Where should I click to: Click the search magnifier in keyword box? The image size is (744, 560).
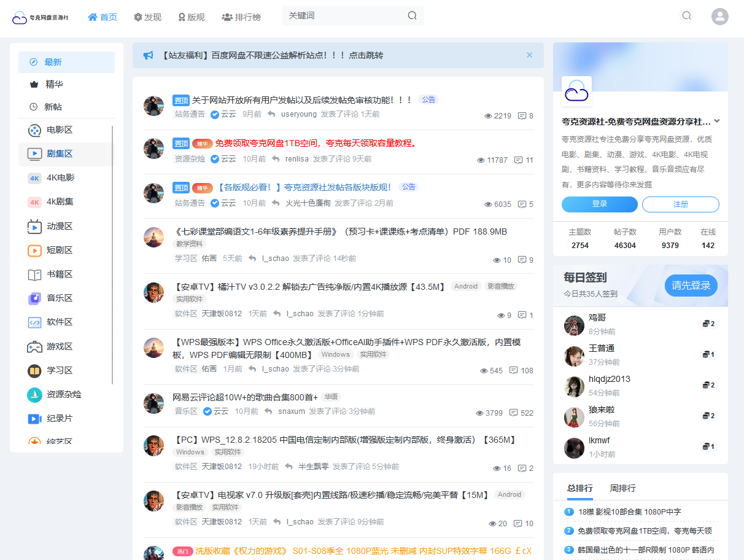[x=412, y=15]
